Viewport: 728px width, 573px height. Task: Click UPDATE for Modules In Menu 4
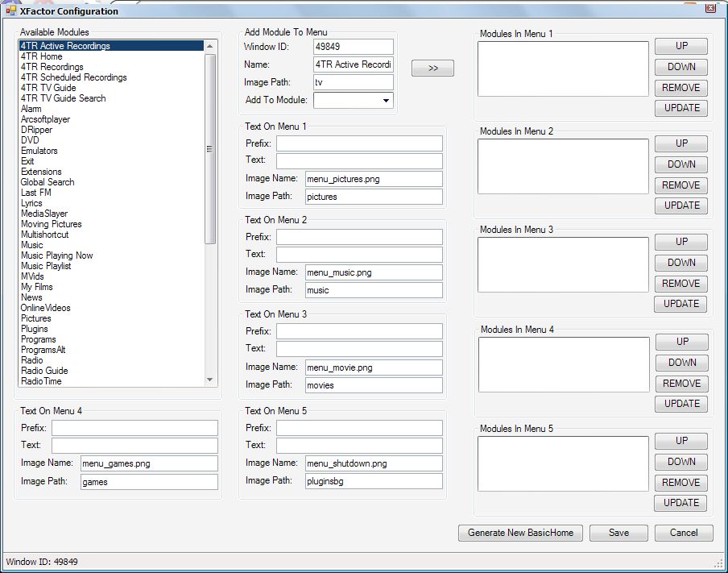pos(680,404)
